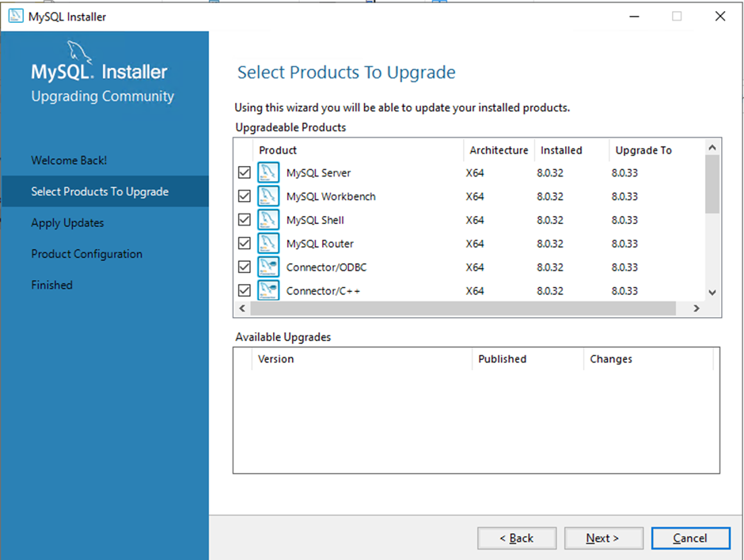Sort by the Installed column header
Screen dimensions: 744x560
pyautogui.click(x=571, y=150)
